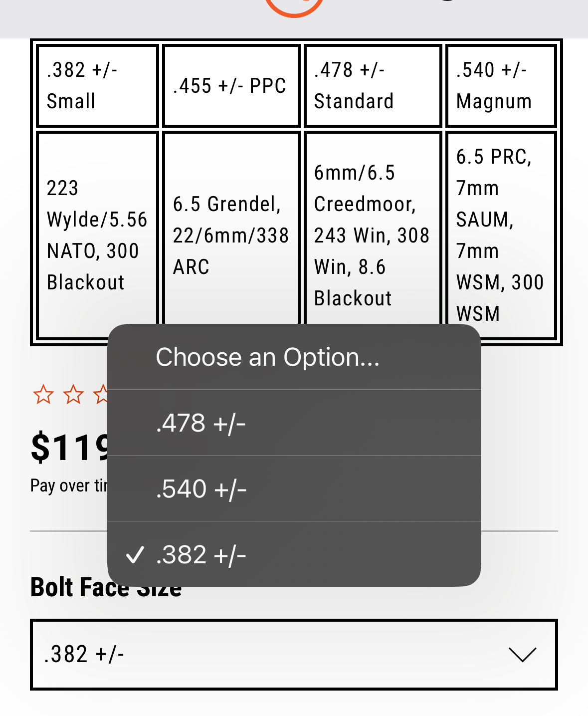Click the 'Bolt Face Size' label
588x716 pixels.
(69, 588)
